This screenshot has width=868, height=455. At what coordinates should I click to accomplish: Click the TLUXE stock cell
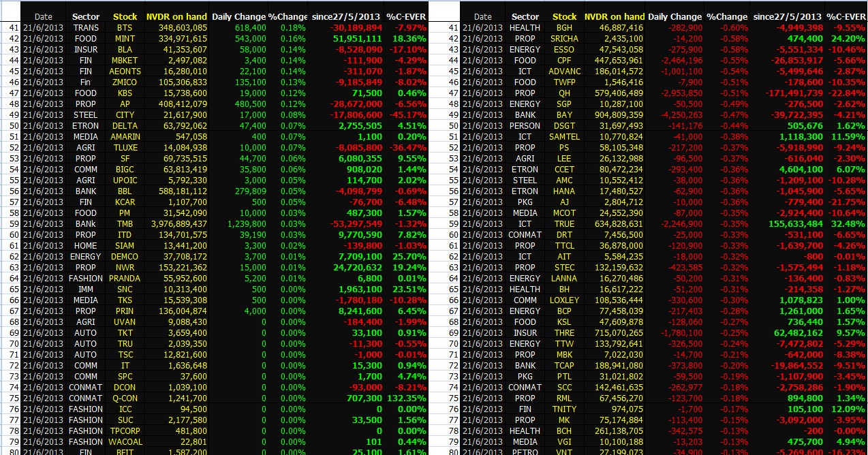tap(125, 148)
